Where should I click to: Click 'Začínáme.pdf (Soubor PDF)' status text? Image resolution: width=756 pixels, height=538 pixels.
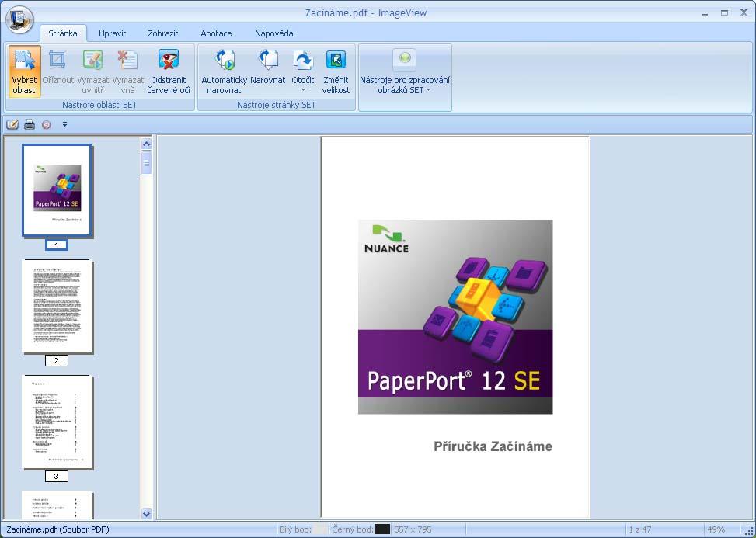(x=57, y=529)
